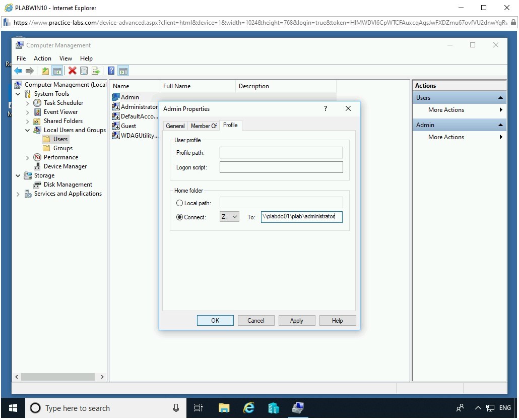Open Device Manager in the tree
Viewport: 519px width, 420px height.
click(x=65, y=166)
